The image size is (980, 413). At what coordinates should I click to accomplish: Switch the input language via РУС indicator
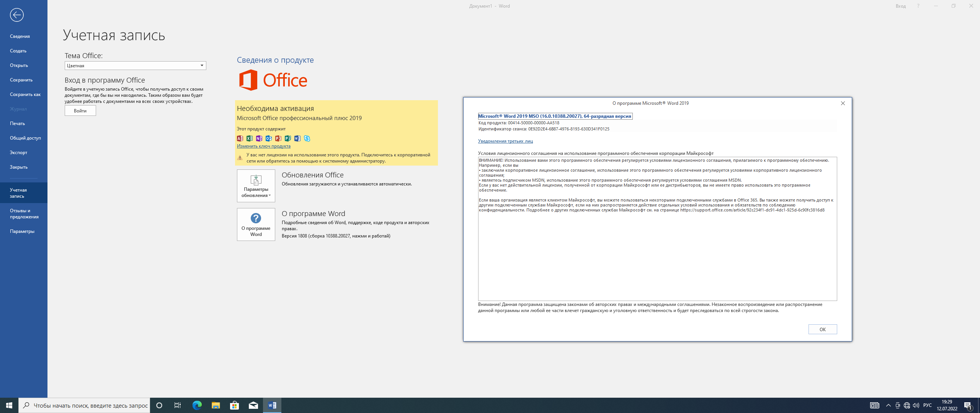[927, 405]
